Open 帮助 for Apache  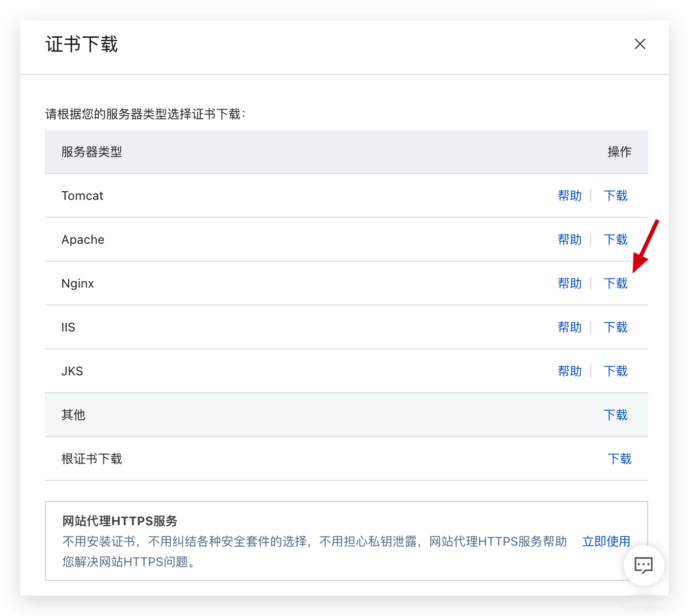tap(570, 240)
